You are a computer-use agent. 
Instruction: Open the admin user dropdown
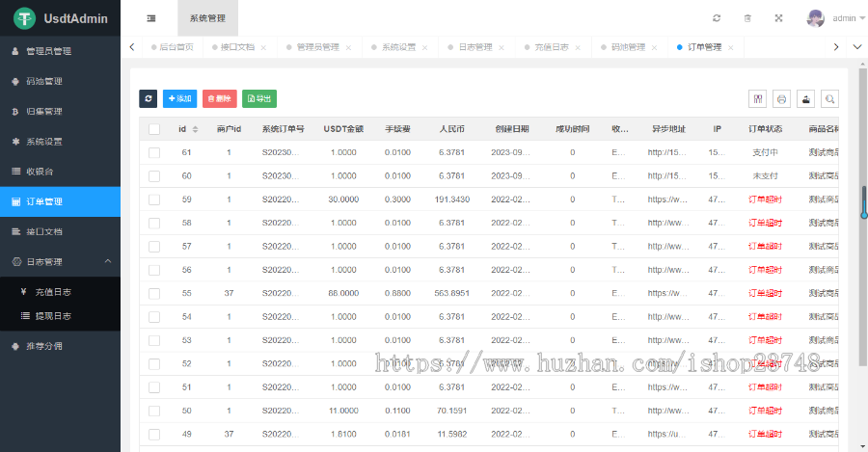[x=848, y=18]
